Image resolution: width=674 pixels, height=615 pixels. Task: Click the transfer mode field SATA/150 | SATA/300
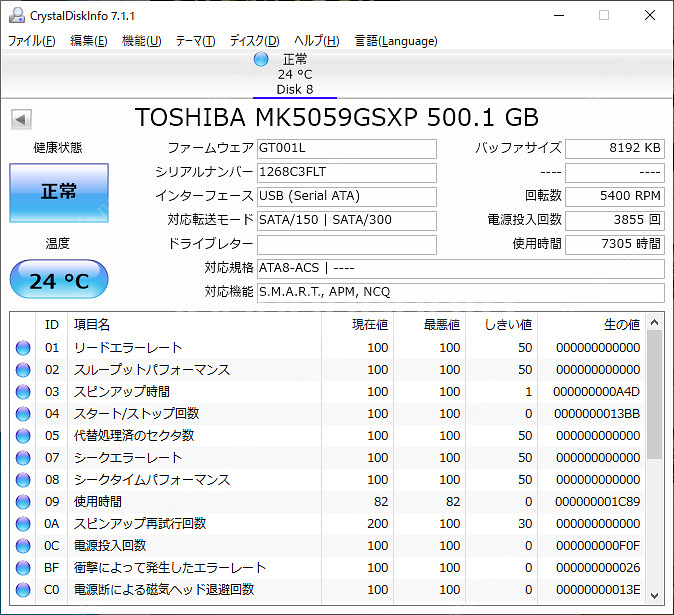[347, 221]
